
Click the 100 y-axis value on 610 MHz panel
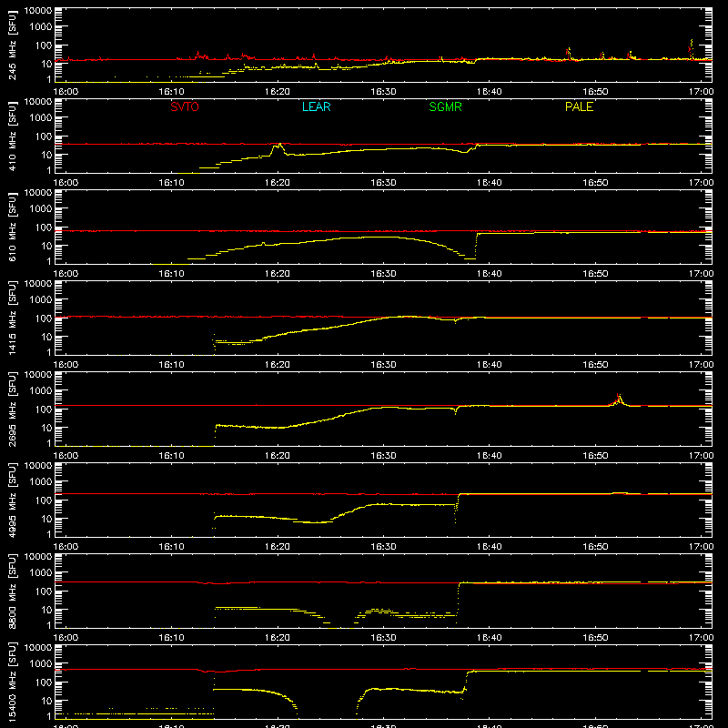[44, 227]
